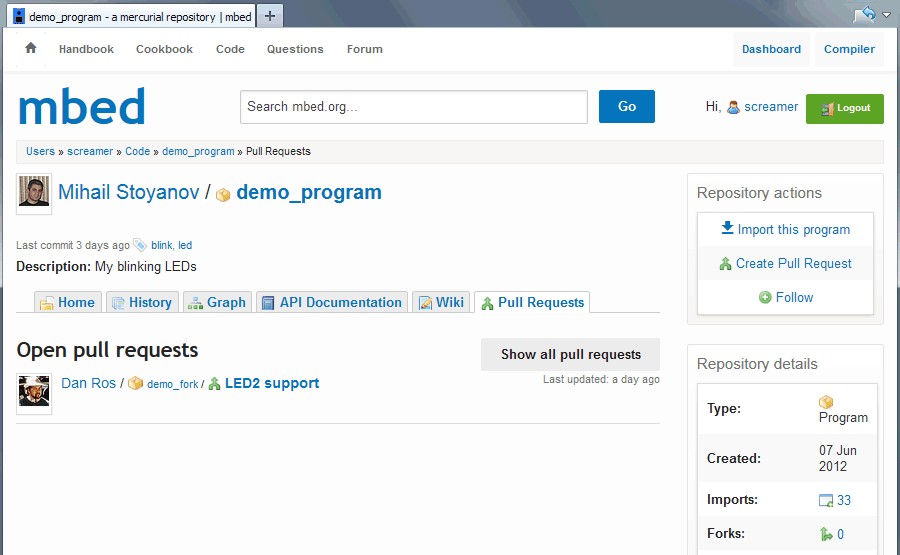The width and height of the screenshot is (900, 555).
Task: Click the Create Pull Request icon
Action: pyautogui.click(x=725, y=264)
